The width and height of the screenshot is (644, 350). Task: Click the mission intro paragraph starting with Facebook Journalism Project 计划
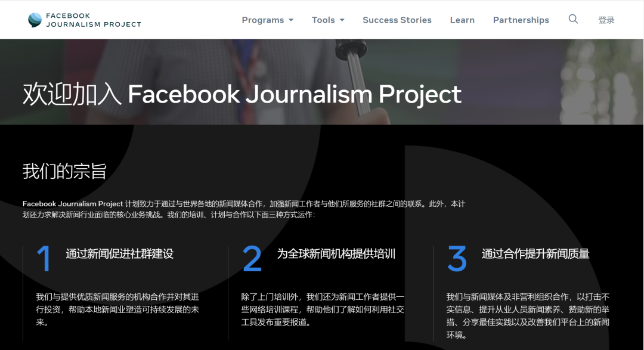[243, 209]
